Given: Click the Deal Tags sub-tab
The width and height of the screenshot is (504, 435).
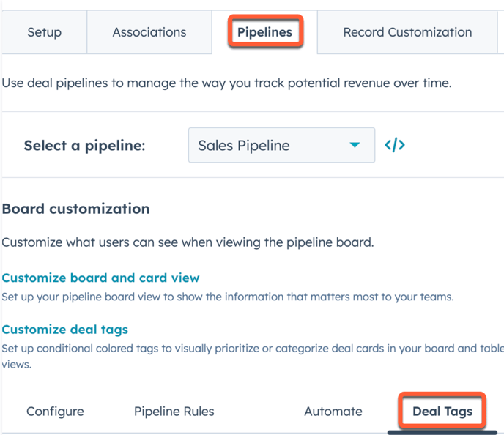Looking at the screenshot, I should [x=442, y=412].
